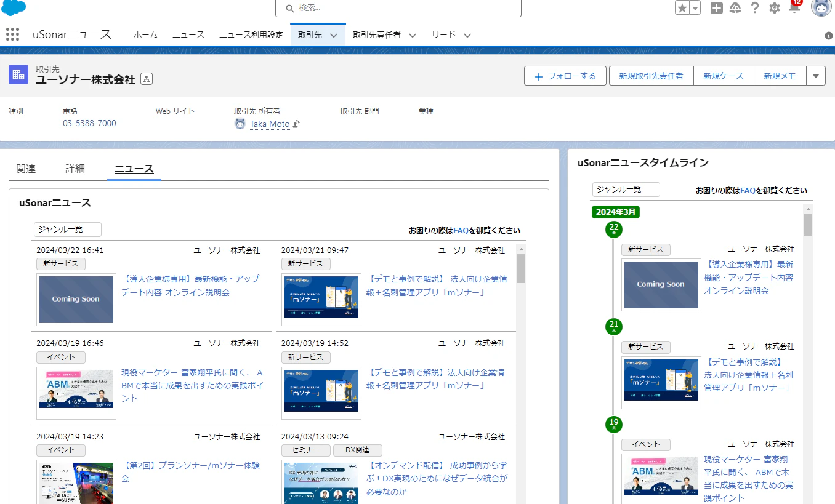This screenshot has height=504, width=835.
Task: Open the 03/21 【デモと事例で解説】 article link
Action: point(437,286)
